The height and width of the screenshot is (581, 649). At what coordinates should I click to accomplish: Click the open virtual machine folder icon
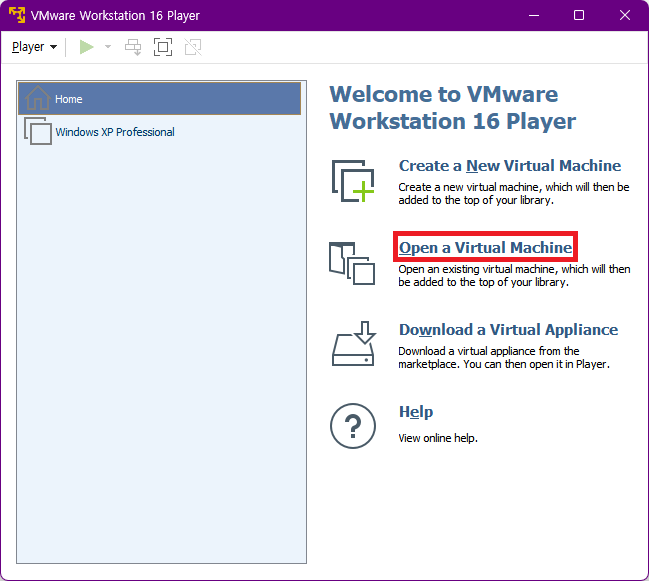[x=352, y=264]
